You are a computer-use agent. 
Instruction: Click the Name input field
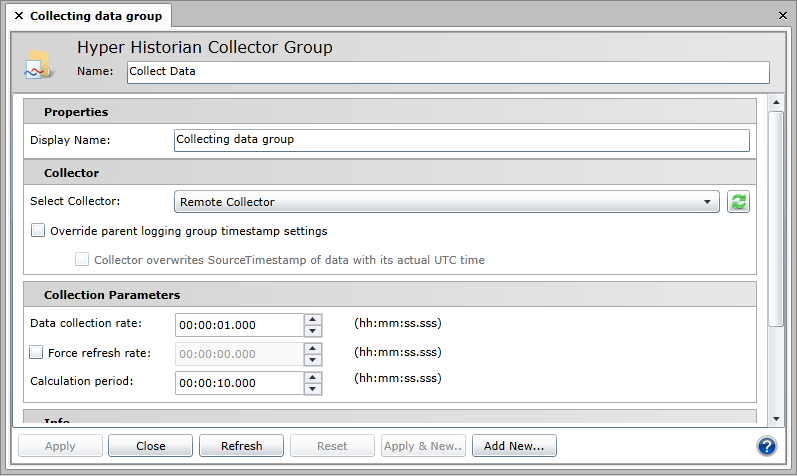coord(447,72)
